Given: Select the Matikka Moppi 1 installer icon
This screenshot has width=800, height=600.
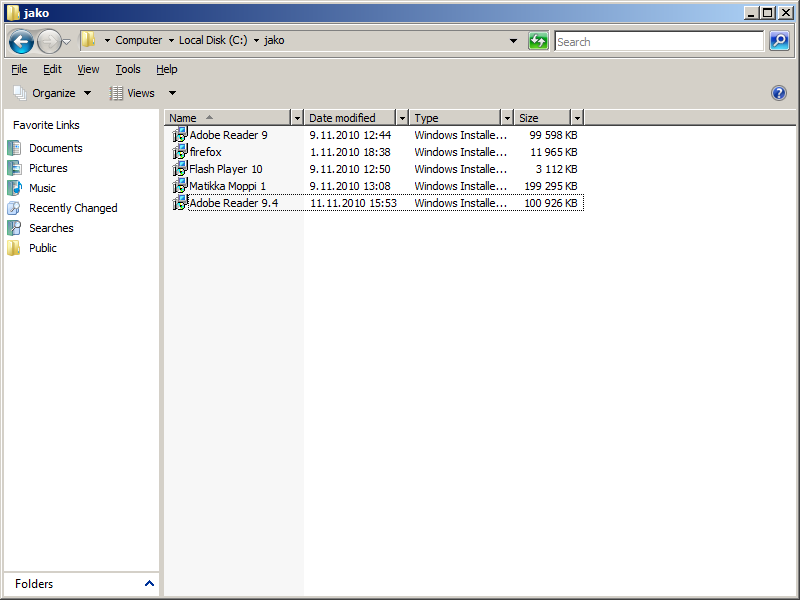Looking at the screenshot, I should coord(180,186).
